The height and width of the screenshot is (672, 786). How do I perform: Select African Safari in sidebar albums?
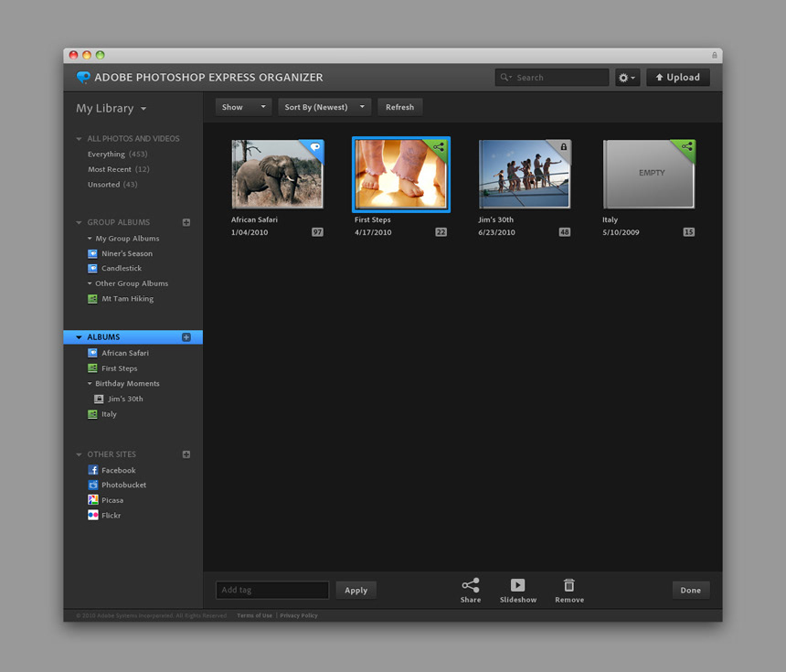point(118,353)
